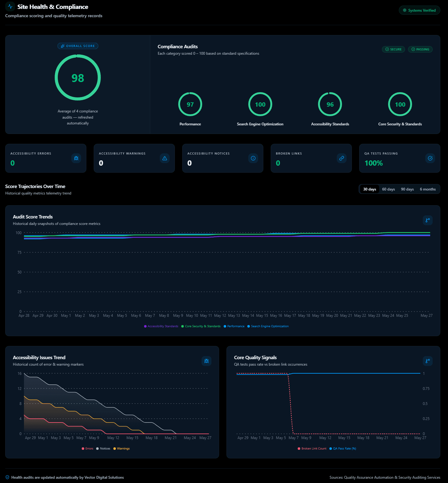448x483 pixels.
Task: Toggle Core Security & Standards legend entry
Action: click(201, 326)
